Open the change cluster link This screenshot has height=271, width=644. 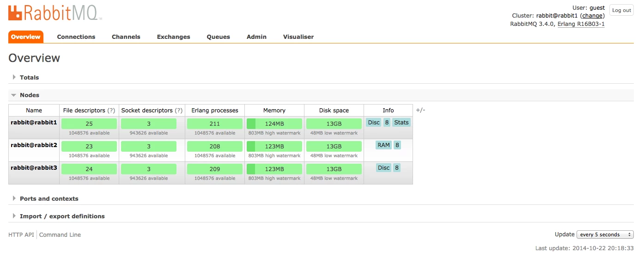[592, 16]
